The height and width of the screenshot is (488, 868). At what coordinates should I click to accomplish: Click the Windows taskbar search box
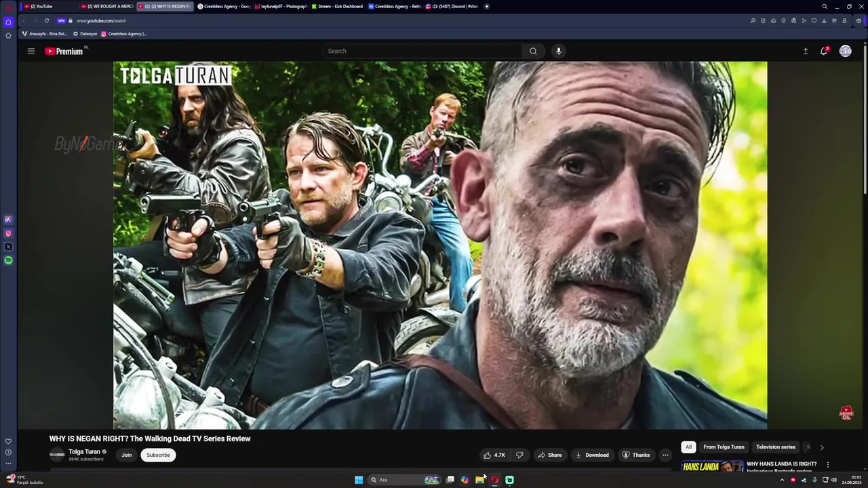click(x=405, y=480)
